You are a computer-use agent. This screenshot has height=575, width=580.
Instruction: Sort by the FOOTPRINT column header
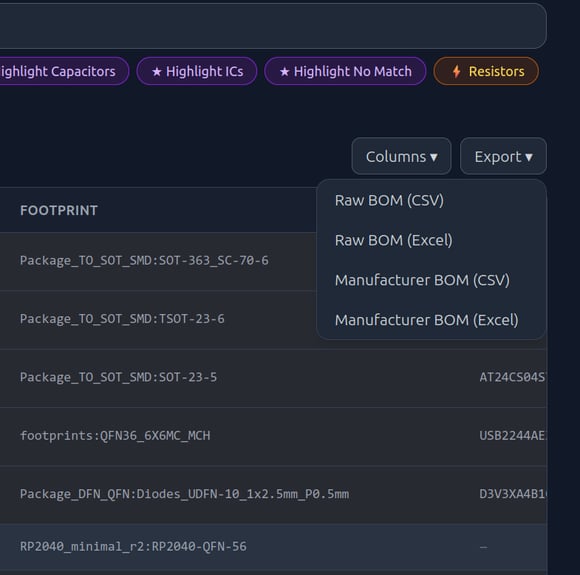[59, 211]
